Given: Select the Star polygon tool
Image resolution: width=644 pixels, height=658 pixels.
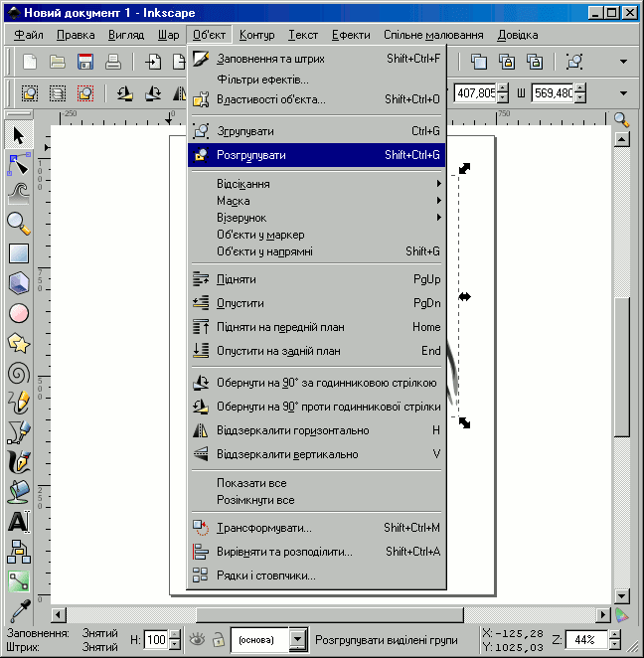Looking at the screenshot, I should click(x=19, y=343).
